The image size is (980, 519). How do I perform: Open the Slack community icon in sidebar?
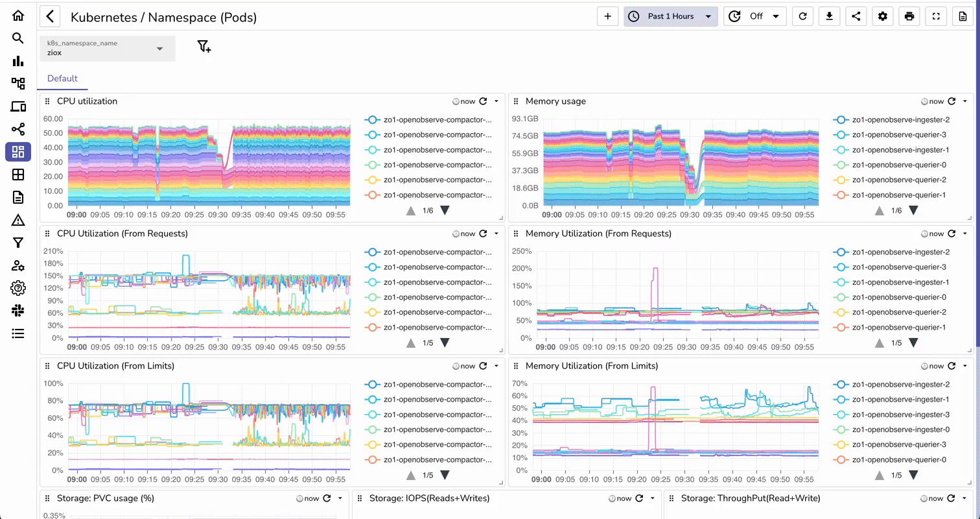(x=17, y=311)
